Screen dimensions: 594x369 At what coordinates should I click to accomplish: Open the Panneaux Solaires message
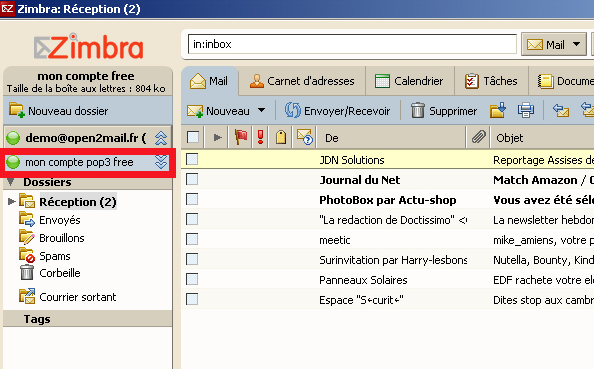(x=388, y=280)
